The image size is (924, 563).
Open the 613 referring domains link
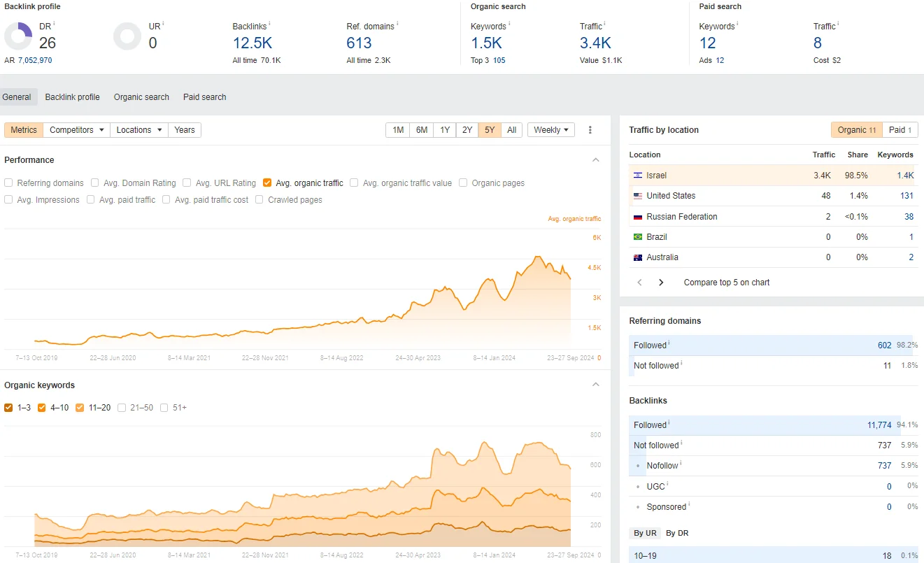360,43
